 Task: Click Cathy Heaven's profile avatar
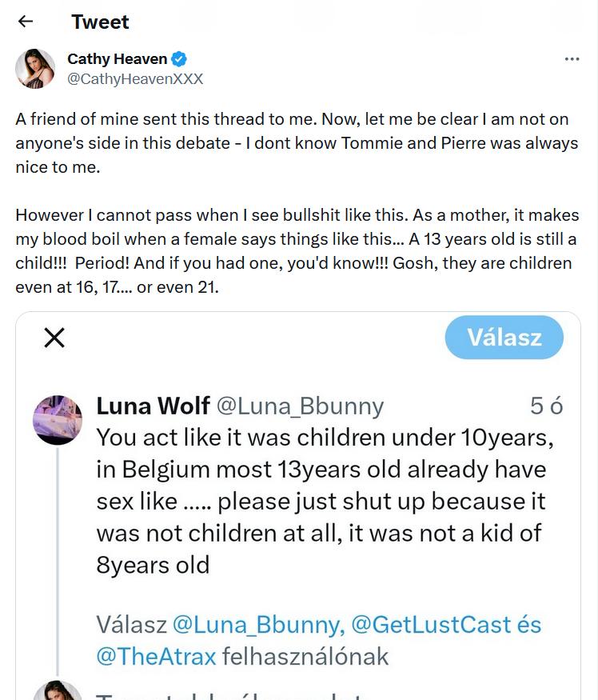(35, 69)
